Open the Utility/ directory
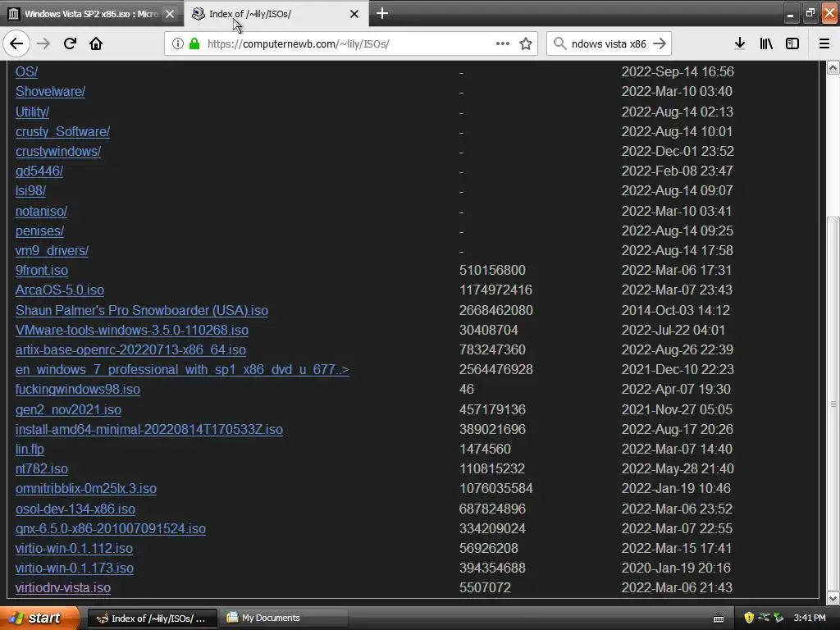Viewport: 840px width, 630px height. coord(32,112)
